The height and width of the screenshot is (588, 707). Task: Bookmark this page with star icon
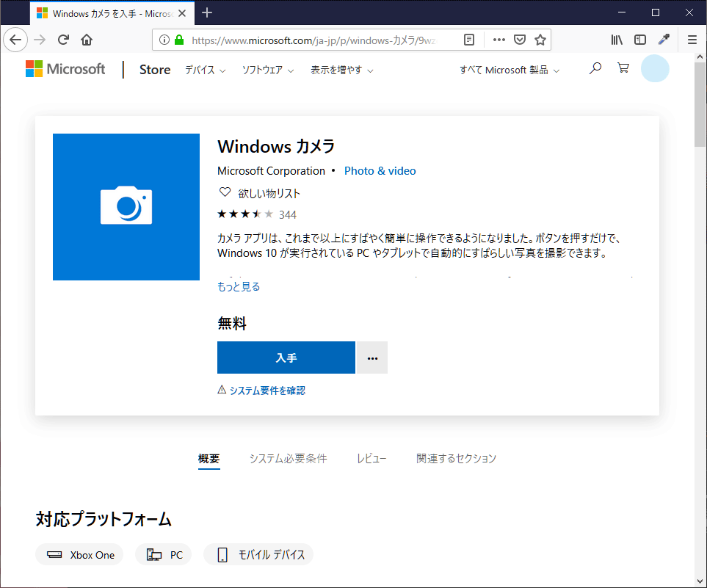[x=540, y=40]
